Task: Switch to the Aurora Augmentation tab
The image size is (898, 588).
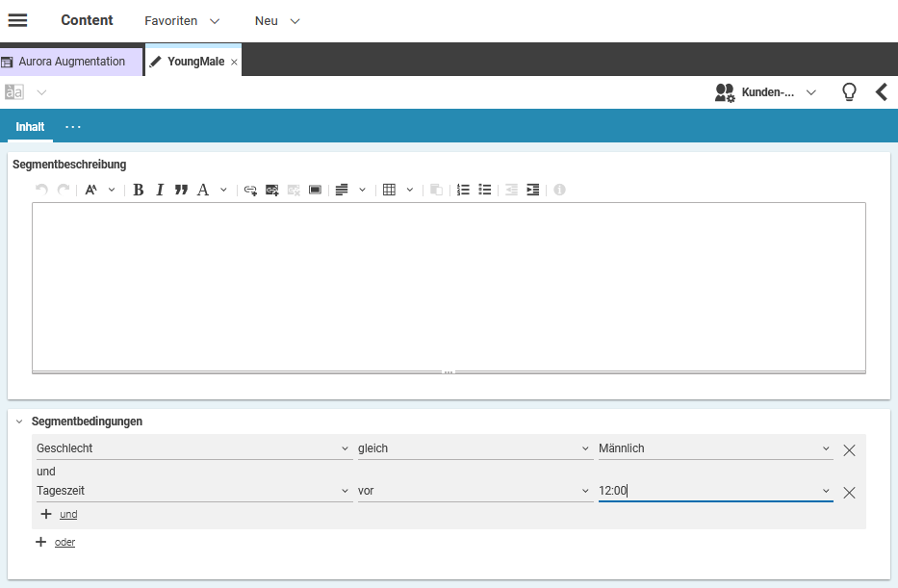Action: click(71, 62)
